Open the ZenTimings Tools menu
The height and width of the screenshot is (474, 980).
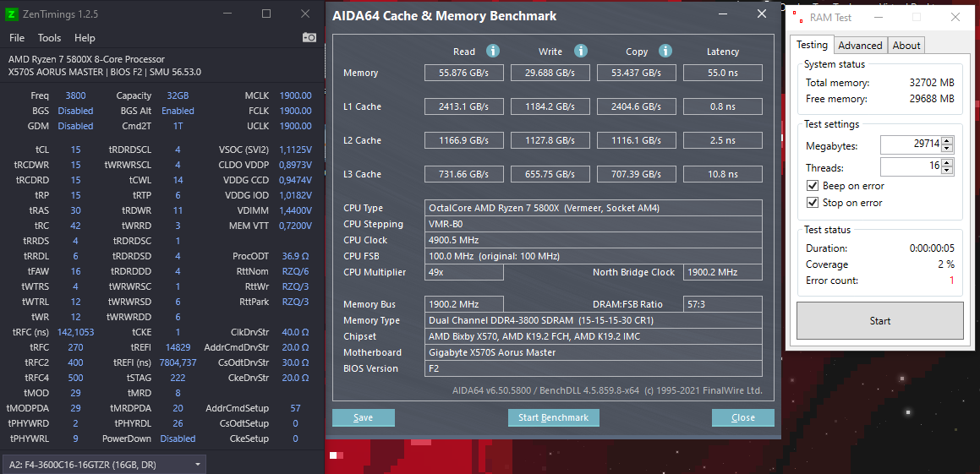click(x=49, y=38)
